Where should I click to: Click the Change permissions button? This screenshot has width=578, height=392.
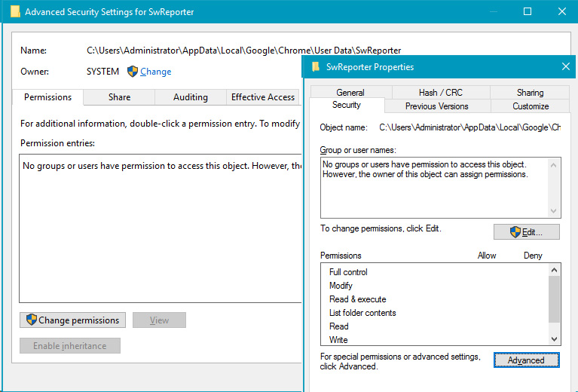(x=72, y=320)
